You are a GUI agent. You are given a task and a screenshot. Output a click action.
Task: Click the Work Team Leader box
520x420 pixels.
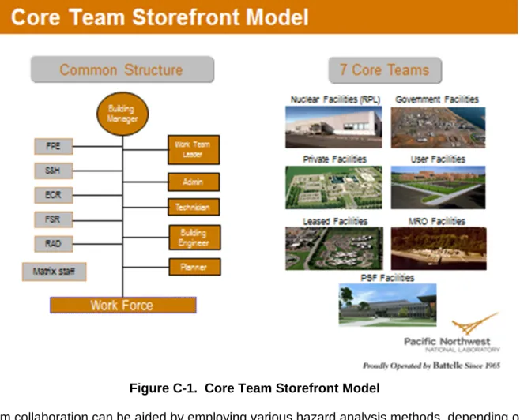pyautogui.click(x=194, y=150)
